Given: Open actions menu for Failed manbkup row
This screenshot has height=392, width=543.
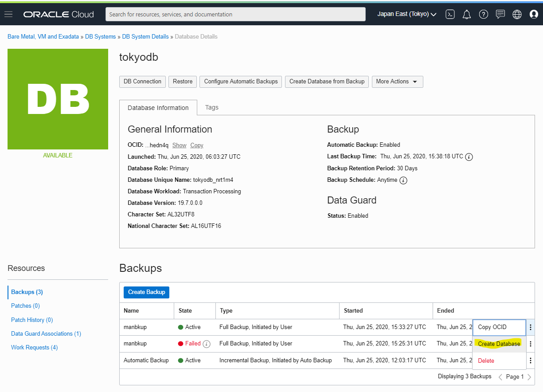Looking at the screenshot, I should 531,344.
